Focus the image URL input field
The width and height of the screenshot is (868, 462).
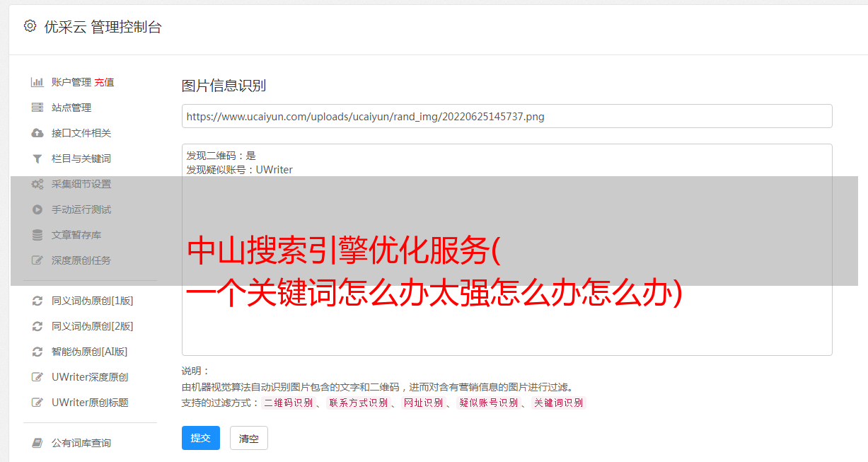click(507, 116)
